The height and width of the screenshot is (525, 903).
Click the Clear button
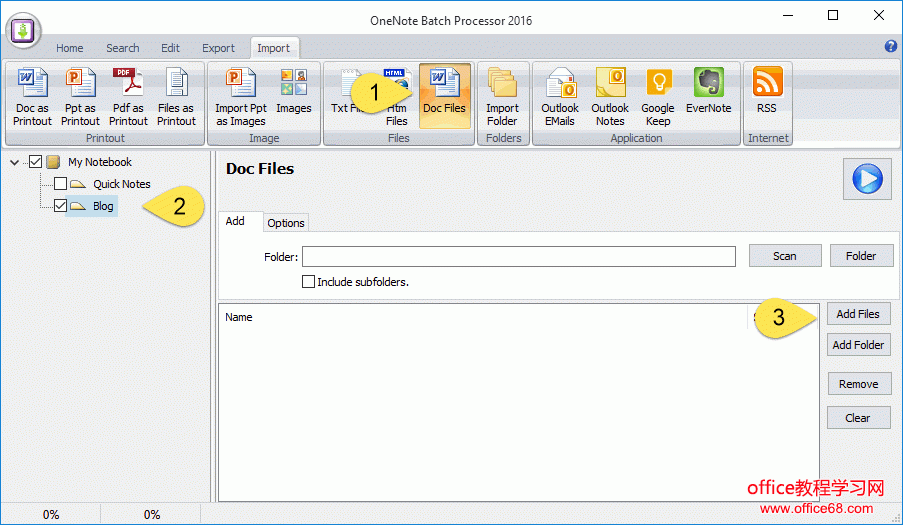click(x=858, y=418)
